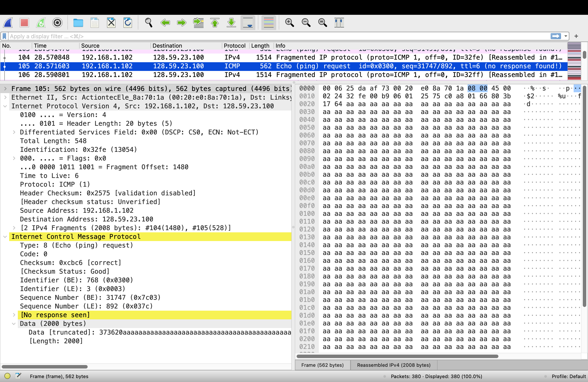Click the Resize columns icon
The image size is (588, 382).
tap(339, 23)
